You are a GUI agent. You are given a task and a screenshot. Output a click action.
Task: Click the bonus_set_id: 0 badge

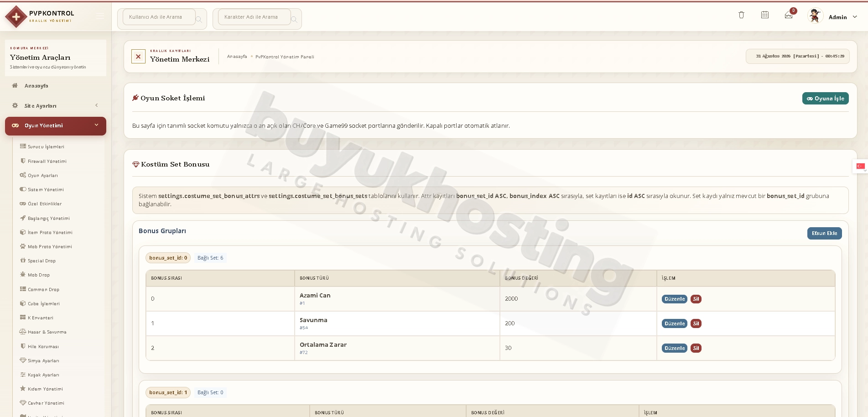pyautogui.click(x=168, y=258)
